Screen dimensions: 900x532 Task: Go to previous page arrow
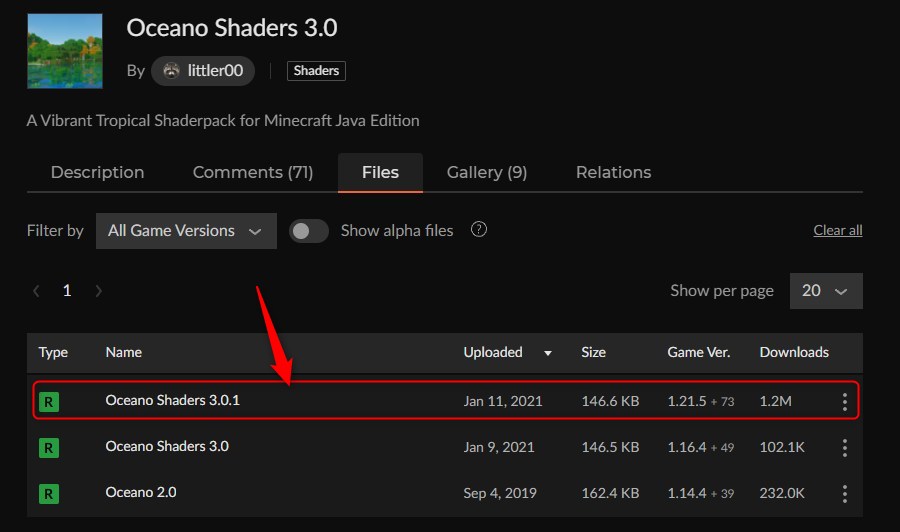[x=36, y=291]
